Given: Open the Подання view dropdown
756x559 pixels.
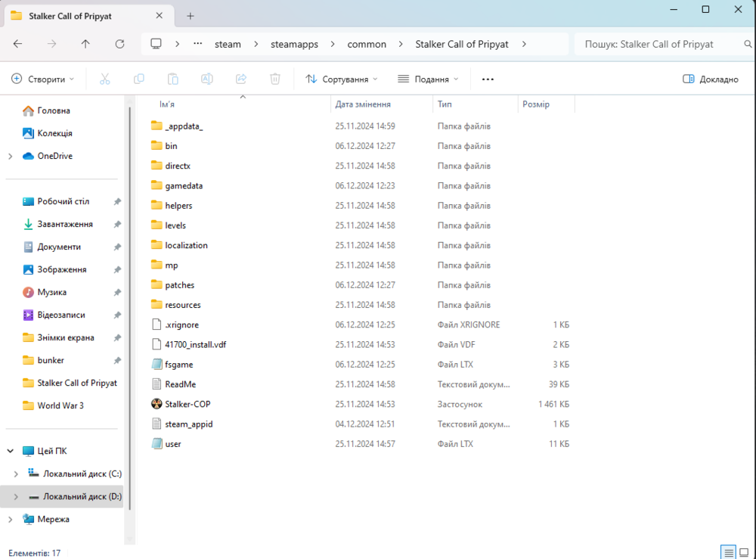Looking at the screenshot, I should (429, 79).
